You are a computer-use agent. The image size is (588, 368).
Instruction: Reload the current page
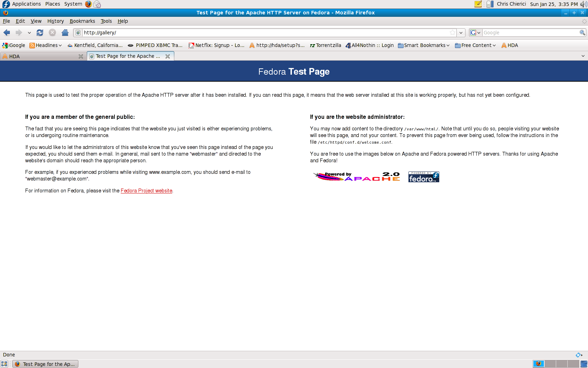(40, 33)
